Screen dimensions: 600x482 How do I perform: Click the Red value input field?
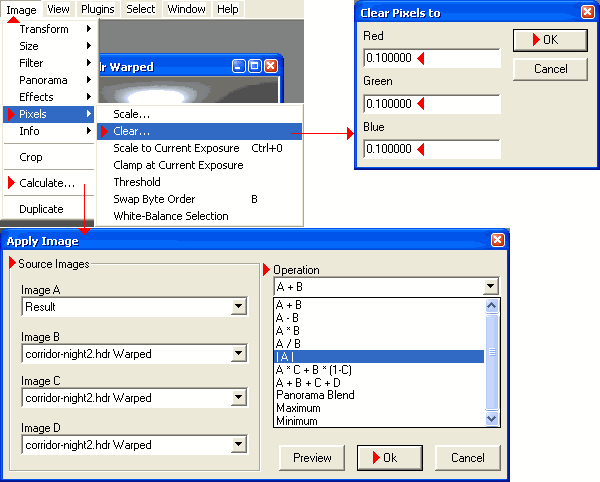pos(430,58)
